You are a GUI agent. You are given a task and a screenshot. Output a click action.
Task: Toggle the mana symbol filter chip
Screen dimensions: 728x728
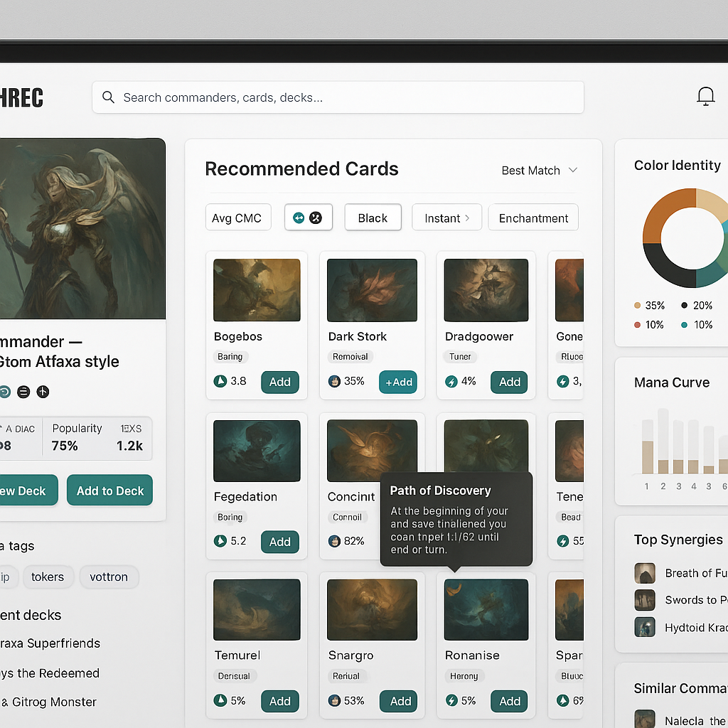[308, 218]
